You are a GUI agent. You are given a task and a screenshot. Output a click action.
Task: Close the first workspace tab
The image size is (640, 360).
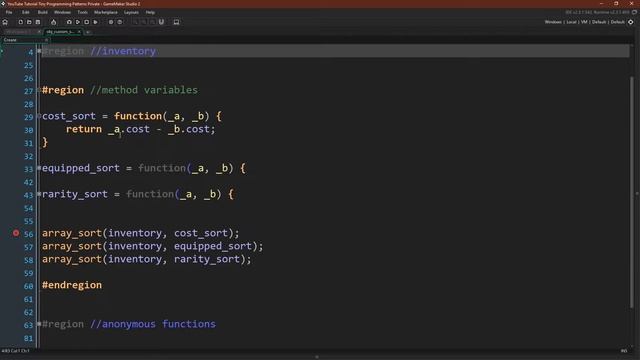point(39,32)
